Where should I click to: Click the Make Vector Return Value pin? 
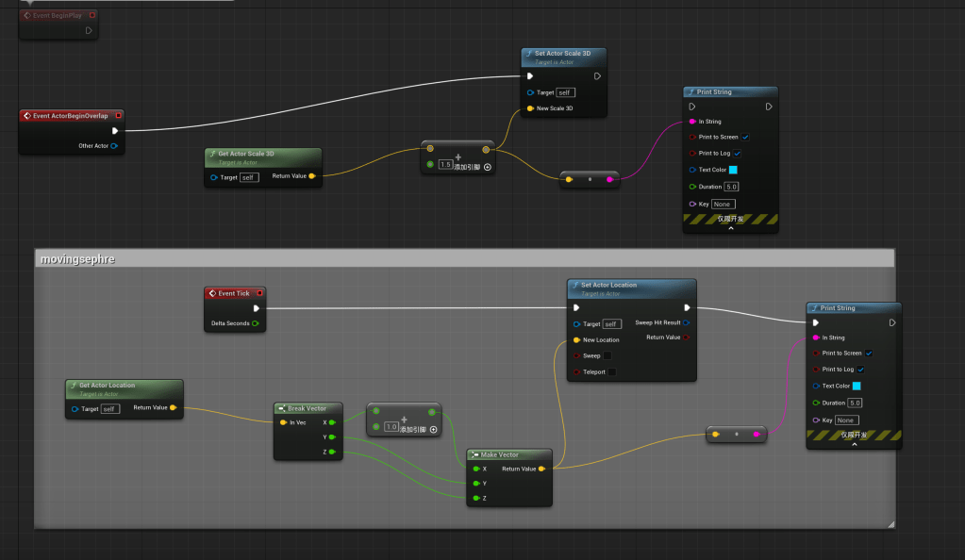pyautogui.click(x=541, y=469)
